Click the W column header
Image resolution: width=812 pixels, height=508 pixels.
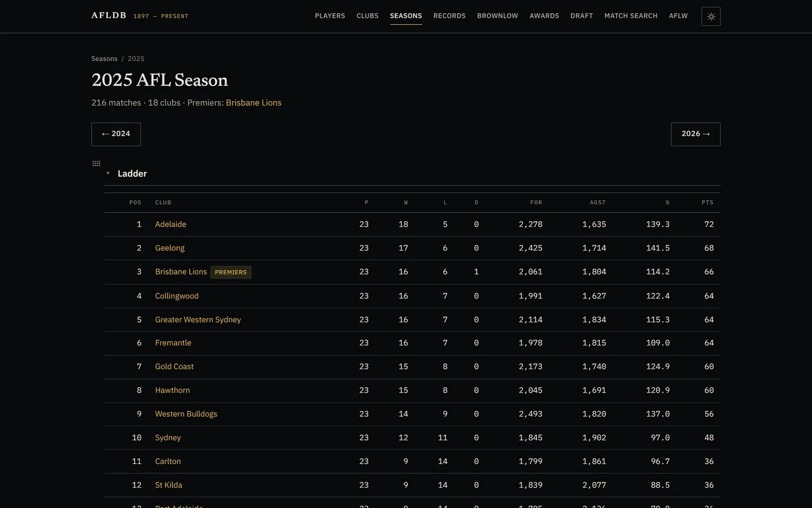tap(406, 203)
